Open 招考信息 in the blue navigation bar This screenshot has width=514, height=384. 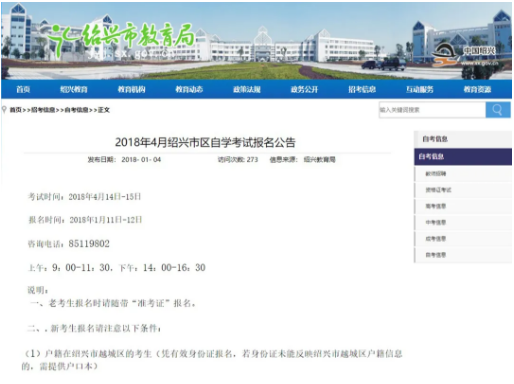pyautogui.click(x=362, y=89)
